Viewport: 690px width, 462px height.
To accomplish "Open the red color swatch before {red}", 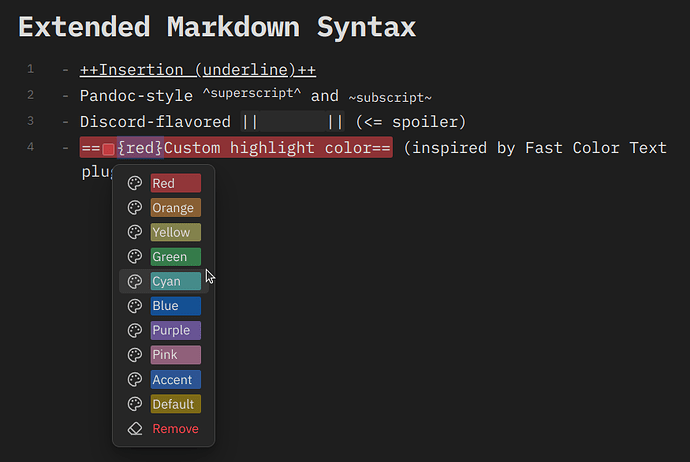I will [x=108, y=149].
